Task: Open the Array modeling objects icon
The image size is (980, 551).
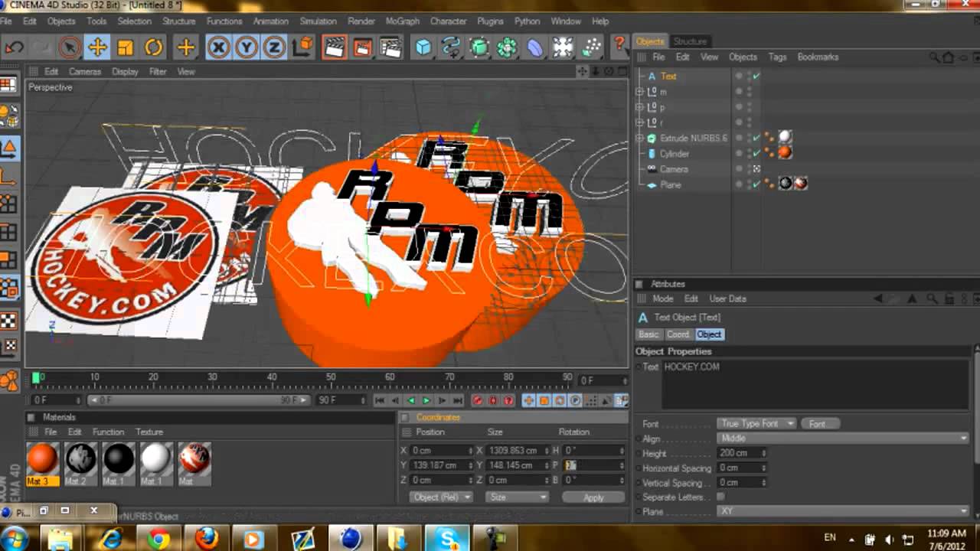Action: [507, 47]
